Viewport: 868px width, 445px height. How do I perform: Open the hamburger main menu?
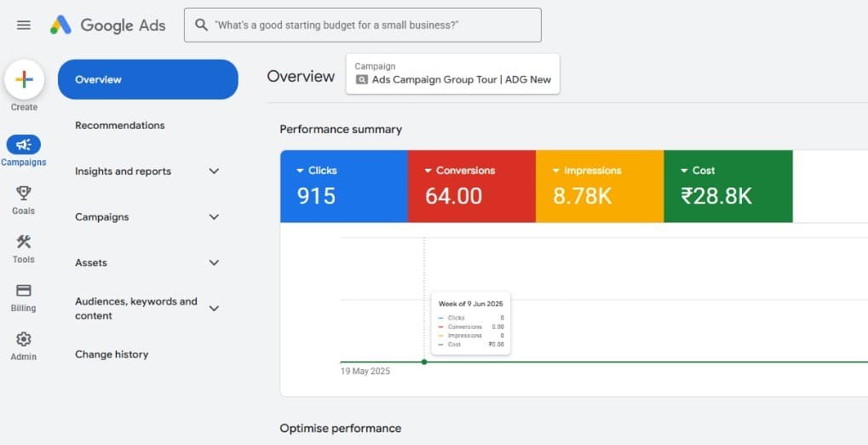(x=24, y=25)
